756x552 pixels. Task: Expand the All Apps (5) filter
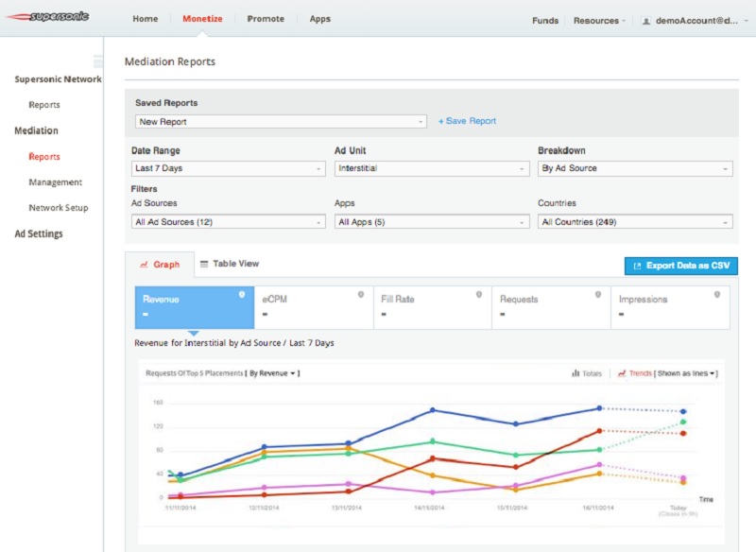[431, 222]
